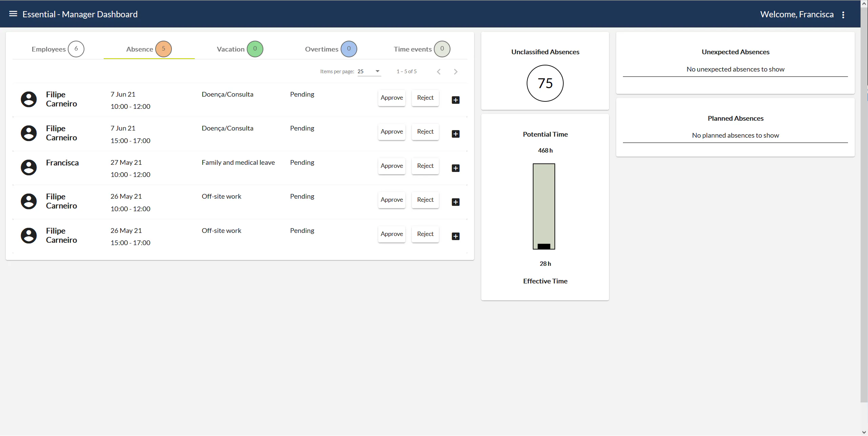Click the 75 unclassified absences circle
This screenshot has height=436, width=868.
[545, 83]
